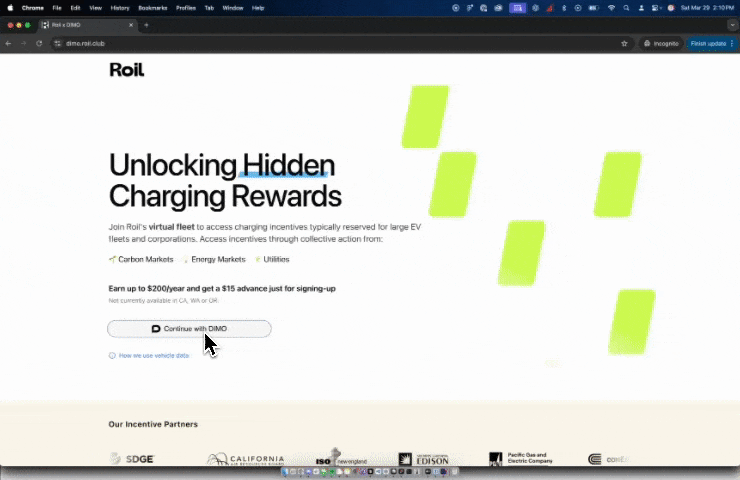The width and height of the screenshot is (740, 480).
Task: Select the Roil x DIMO tab
Action: 88,25
